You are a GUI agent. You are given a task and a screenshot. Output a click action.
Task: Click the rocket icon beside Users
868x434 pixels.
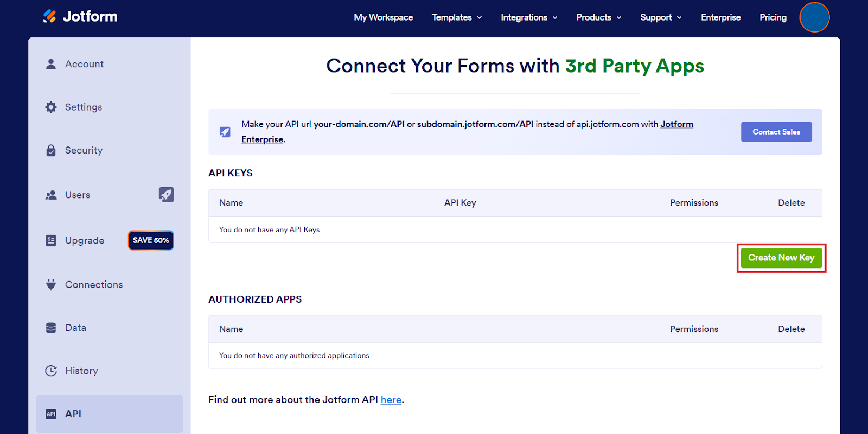tap(166, 195)
